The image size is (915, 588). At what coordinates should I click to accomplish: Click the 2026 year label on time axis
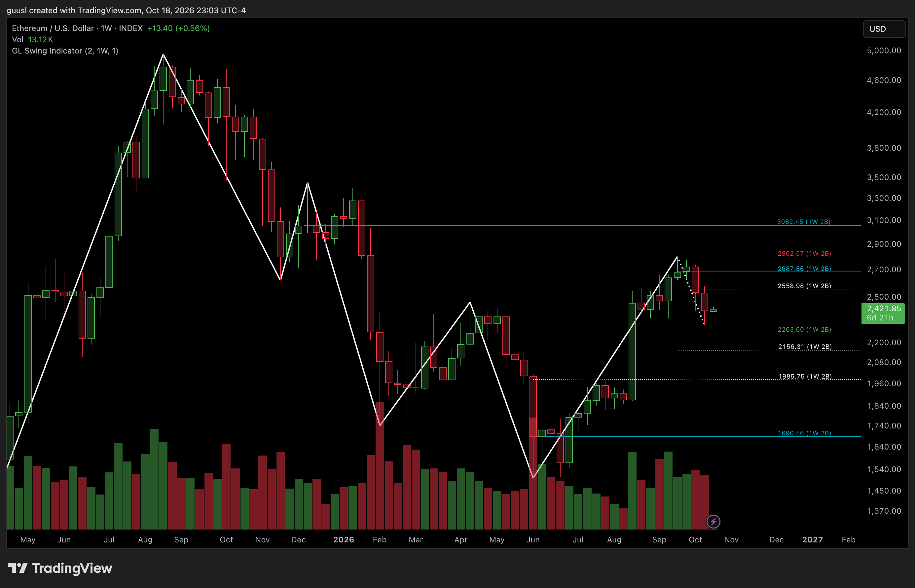pos(344,539)
